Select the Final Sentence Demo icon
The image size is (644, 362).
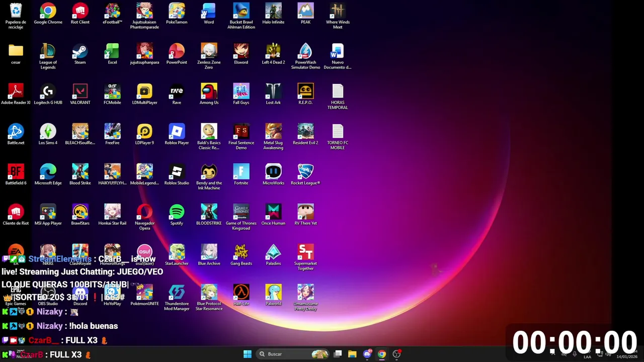pyautogui.click(x=241, y=136)
